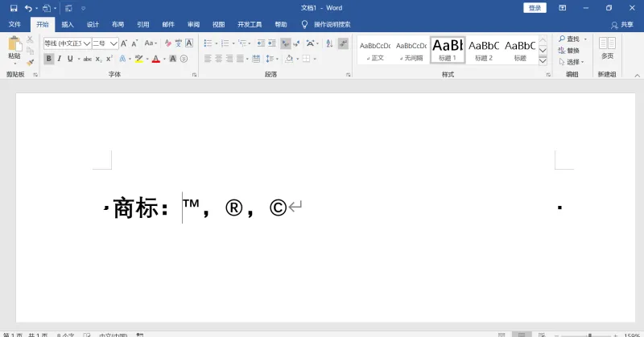This screenshot has height=337, width=644.
Task: Click the 登录 sign-in button
Action: tap(535, 8)
